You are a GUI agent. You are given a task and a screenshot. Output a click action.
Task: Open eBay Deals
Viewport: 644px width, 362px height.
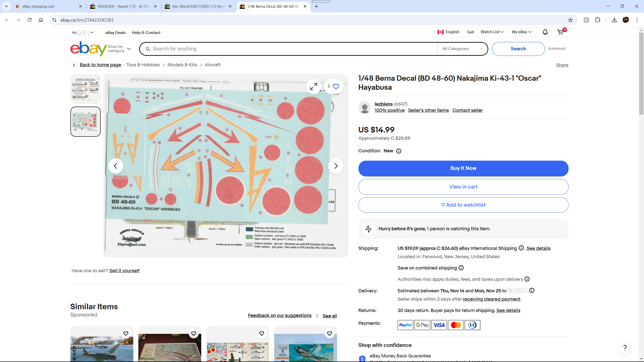115,32
